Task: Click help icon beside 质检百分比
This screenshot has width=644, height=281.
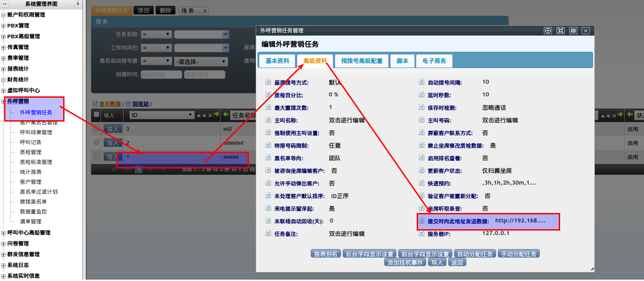Action: click(268, 95)
